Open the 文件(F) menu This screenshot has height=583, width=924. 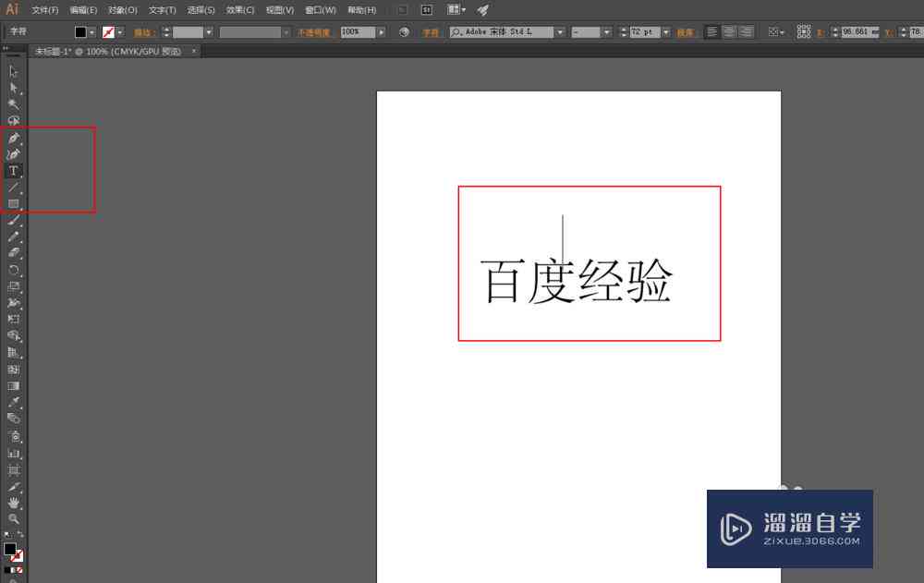click(x=44, y=10)
